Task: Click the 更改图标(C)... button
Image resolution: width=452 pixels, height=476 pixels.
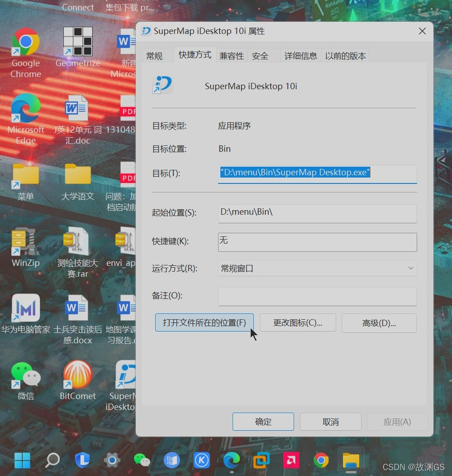Action: [298, 323]
